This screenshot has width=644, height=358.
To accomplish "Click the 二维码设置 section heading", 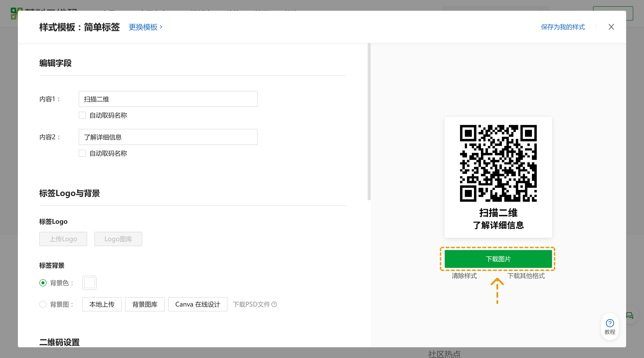I will pyautogui.click(x=59, y=342).
